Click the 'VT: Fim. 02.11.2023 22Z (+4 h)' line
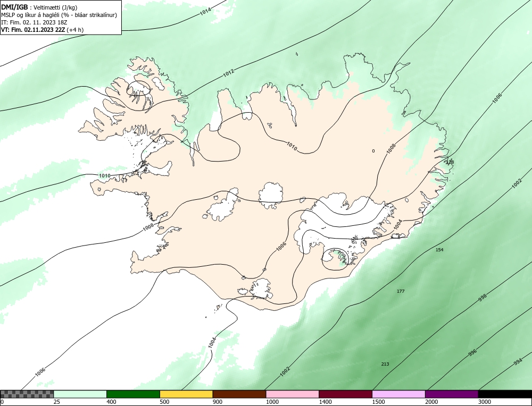 43,30
